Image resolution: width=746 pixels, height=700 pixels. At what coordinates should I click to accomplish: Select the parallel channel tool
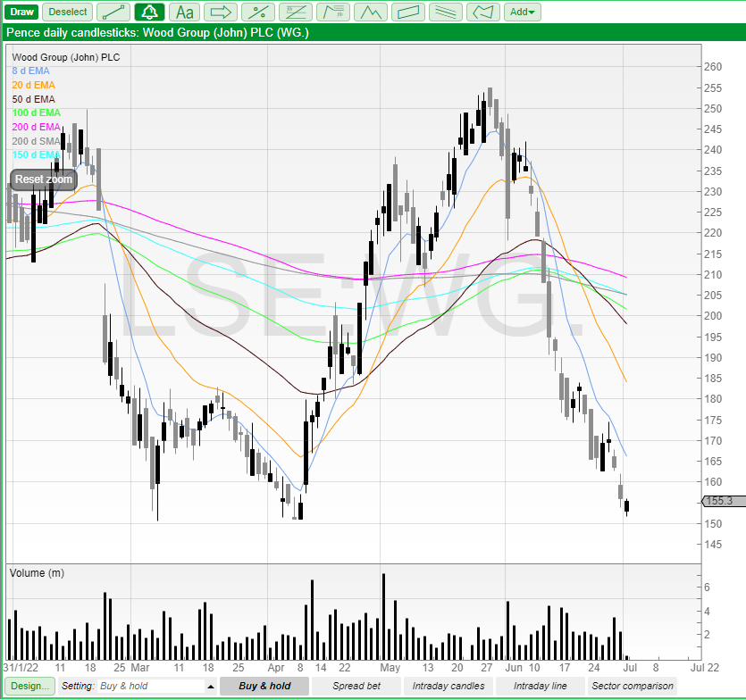[x=408, y=12]
